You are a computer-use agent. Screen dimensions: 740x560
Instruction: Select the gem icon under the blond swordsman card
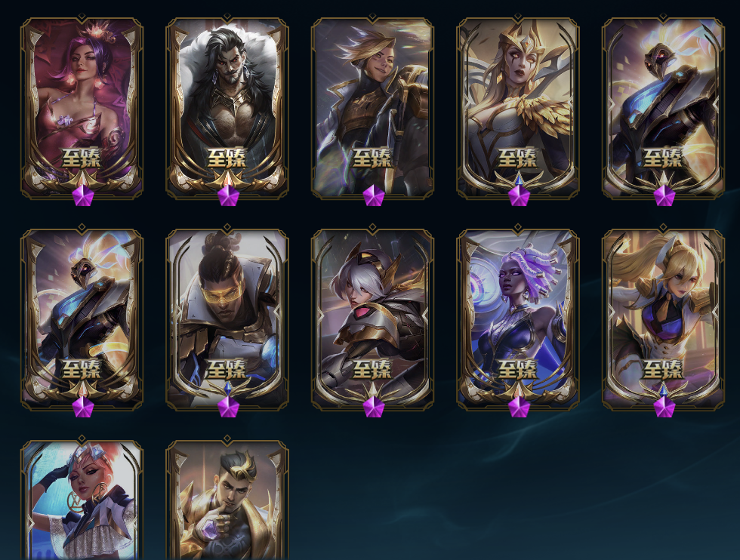(374, 195)
